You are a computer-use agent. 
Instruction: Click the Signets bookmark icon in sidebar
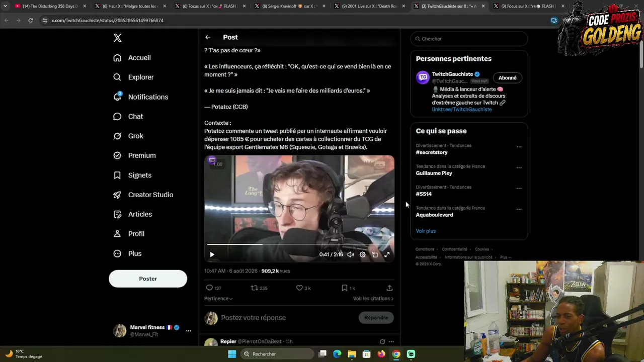click(x=117, y=175)
